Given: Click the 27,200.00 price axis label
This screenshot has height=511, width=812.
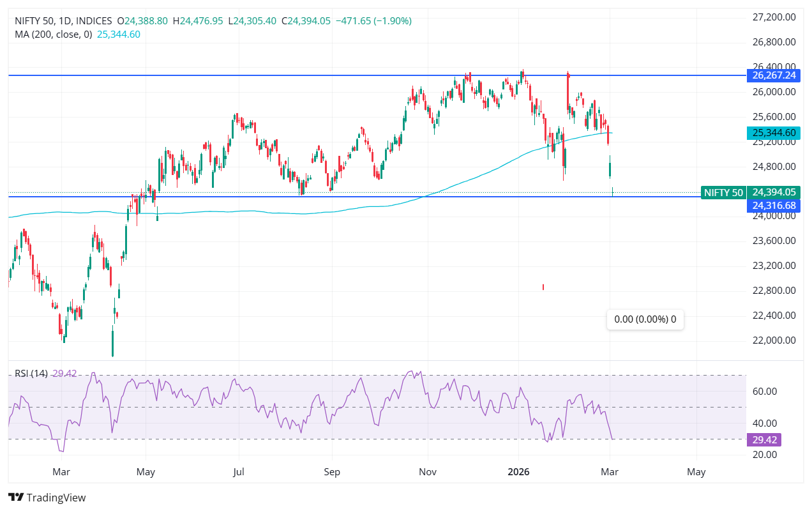Looking at the screenshot, I should coord(774,17).
